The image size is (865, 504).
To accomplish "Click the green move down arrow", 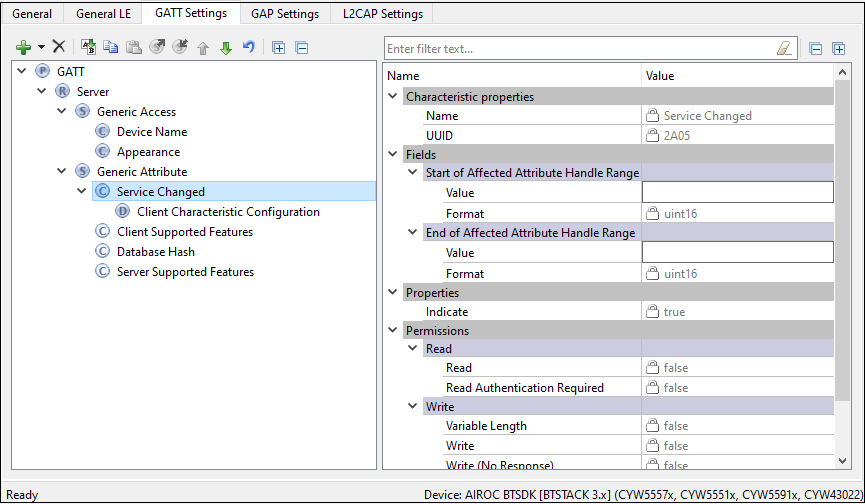I will click(x=226, y=47).
